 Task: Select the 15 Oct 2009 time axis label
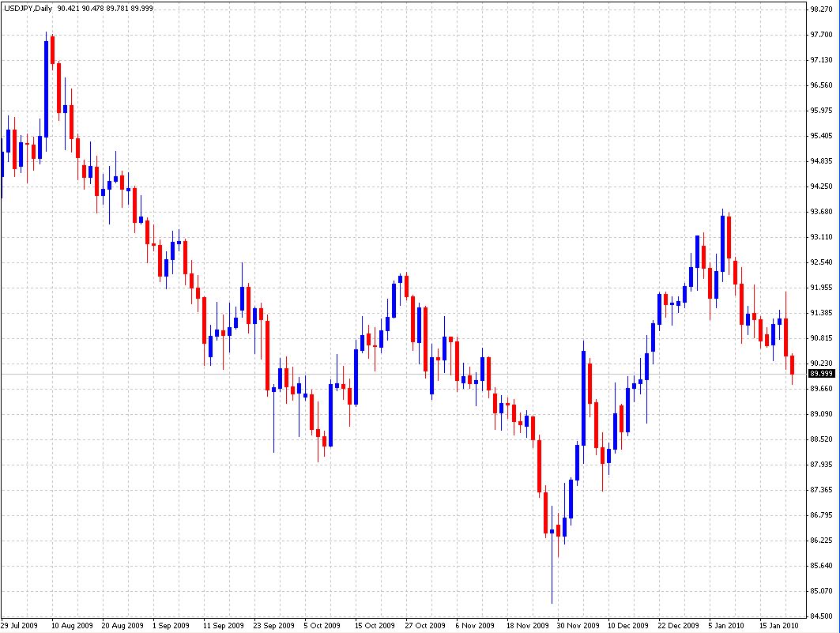(x=375, y=625)
